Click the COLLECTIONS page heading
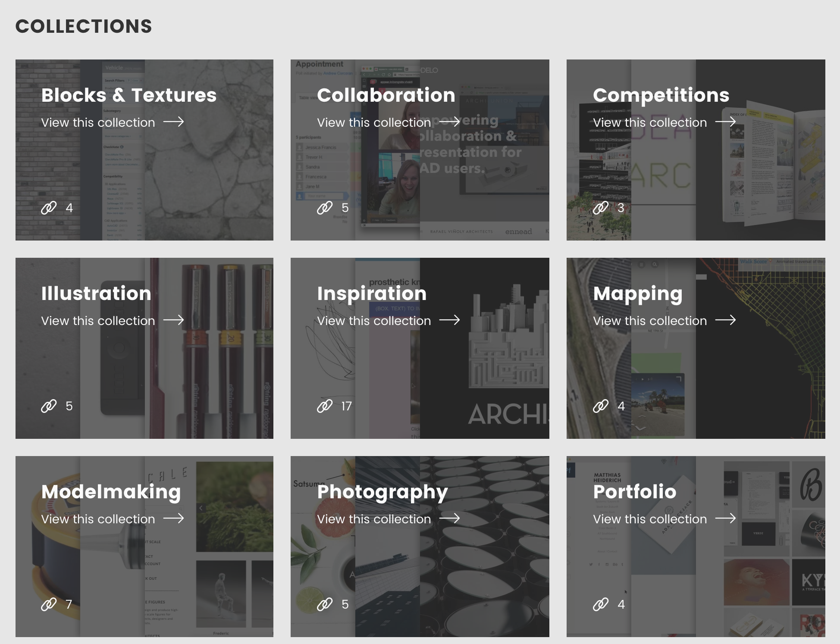Viewport: 840px width, 644px height. (x=84, y=26)
